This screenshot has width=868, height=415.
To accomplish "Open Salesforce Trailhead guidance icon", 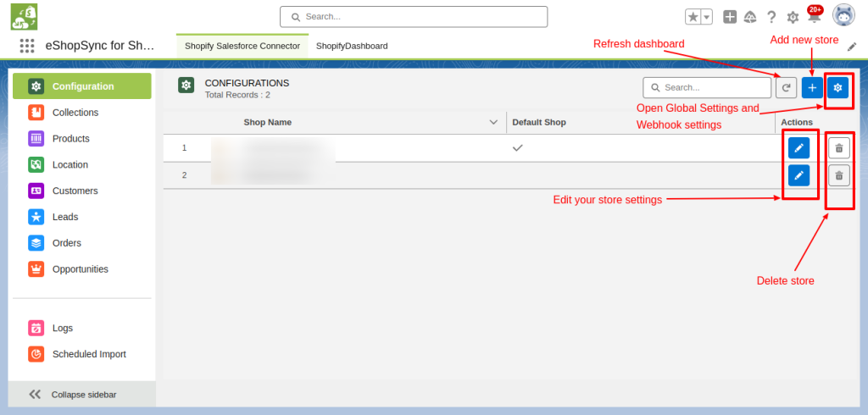I will point(750,17).
